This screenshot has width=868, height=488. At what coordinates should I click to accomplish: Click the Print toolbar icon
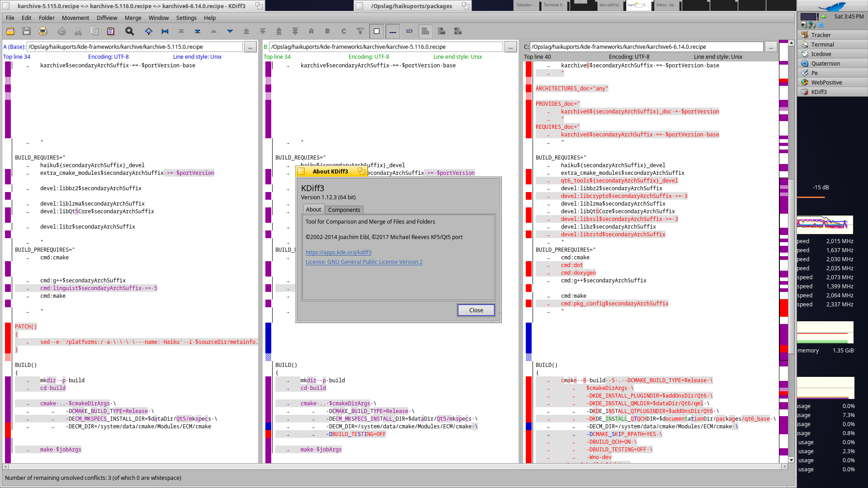tap(43, 31)
